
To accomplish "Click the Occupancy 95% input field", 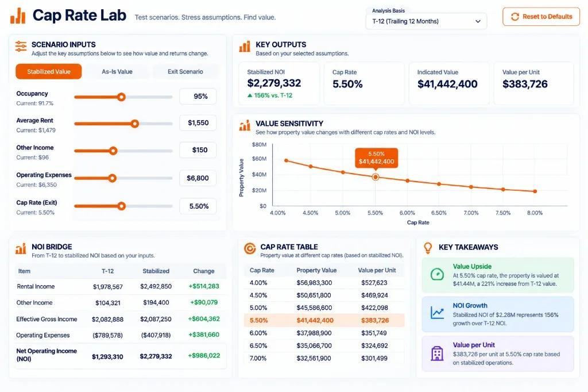I will 198,97.
